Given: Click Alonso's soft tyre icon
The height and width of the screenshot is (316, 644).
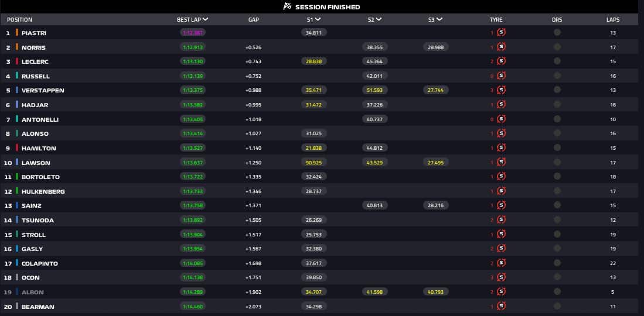Looking at the screenshot, I should pos(501,133).
